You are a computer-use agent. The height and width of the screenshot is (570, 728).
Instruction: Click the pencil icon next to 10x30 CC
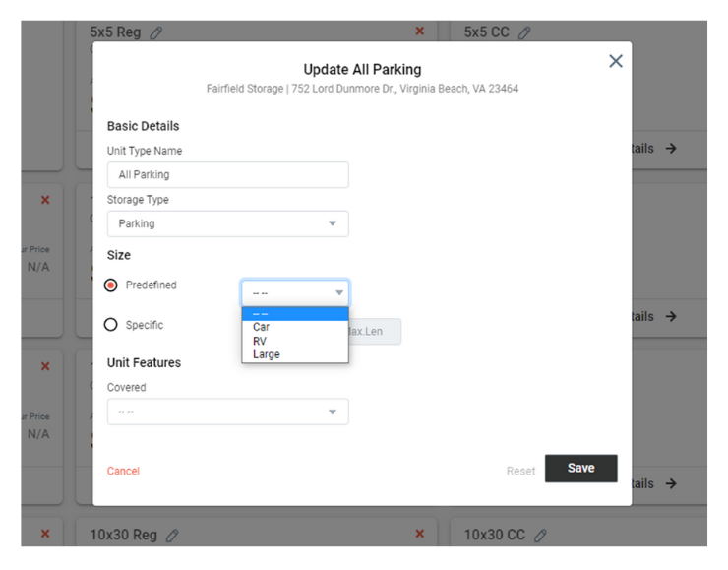click(540, 535)
